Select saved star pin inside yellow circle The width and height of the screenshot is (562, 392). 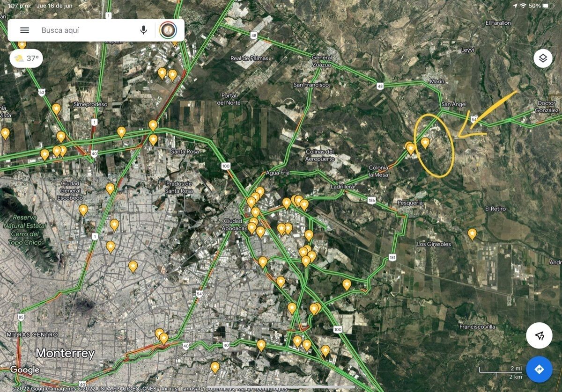425,143
